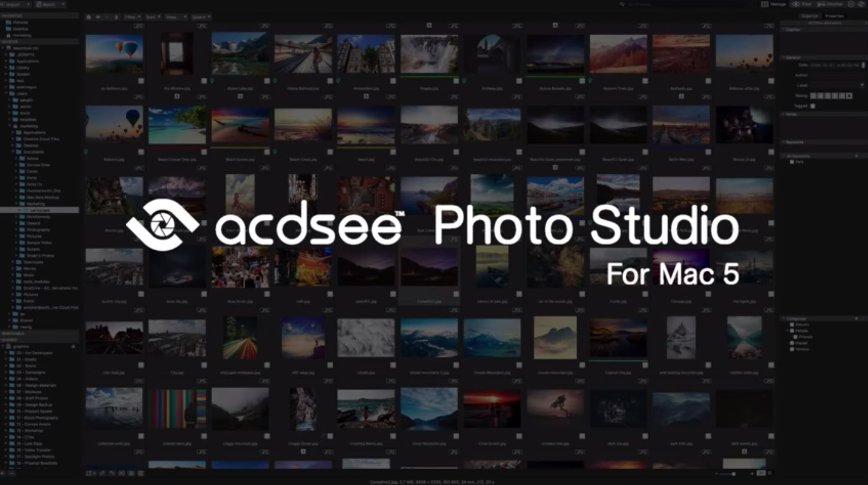Image resolution: width=868 pixels, height=485 pixels.
Task: Open the 00 - For Developers folder
Action: point(34,353)
